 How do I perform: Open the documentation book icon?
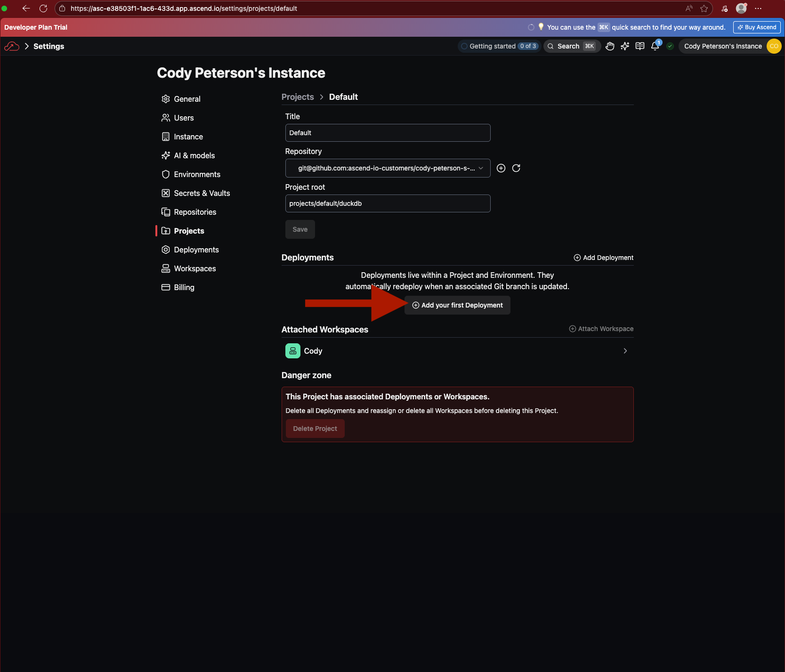[640, 46]
